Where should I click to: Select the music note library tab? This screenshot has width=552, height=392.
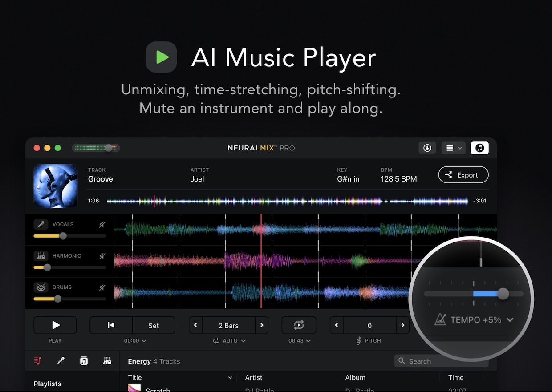[84, 361]
